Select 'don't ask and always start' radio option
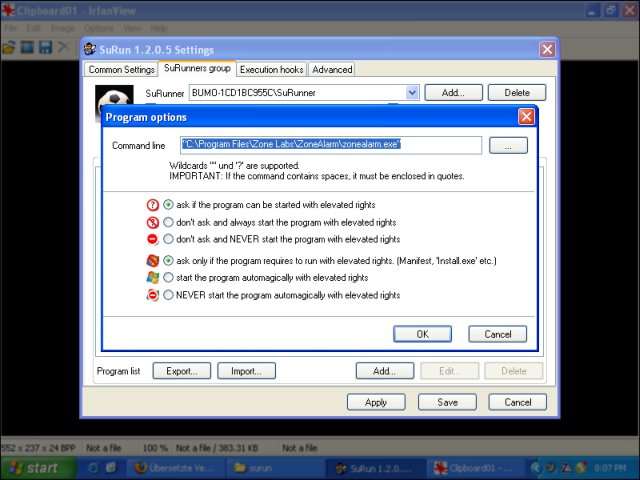The height and width of the screenshot is (480, 640). pyautogui.click(x=168, y=222)
